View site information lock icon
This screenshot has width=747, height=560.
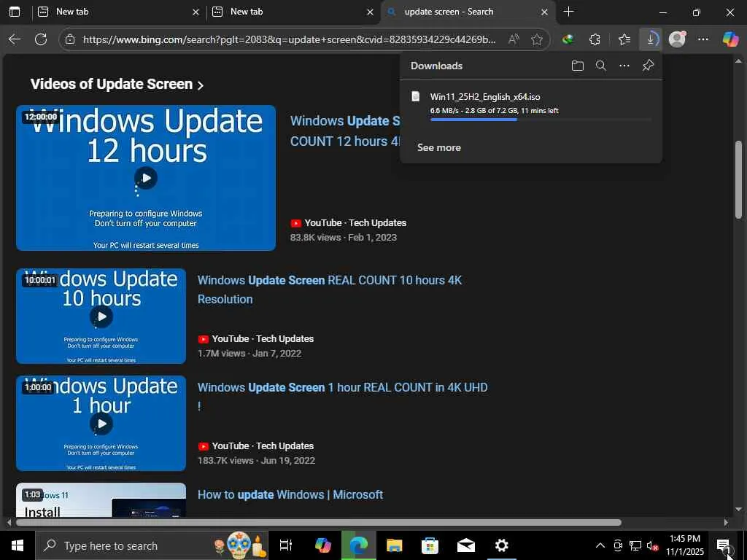70,39
